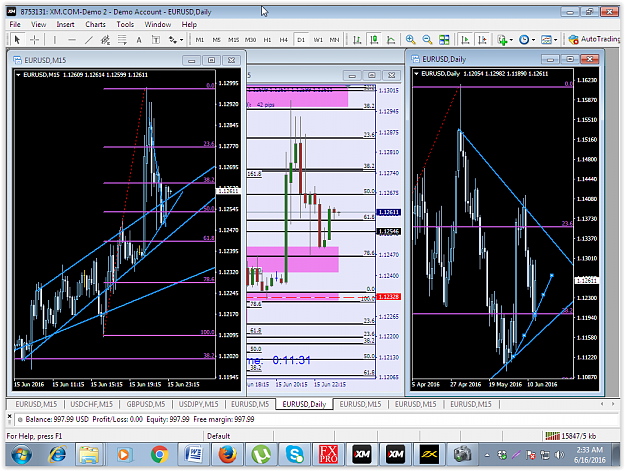Toggle the Line chart type
This screenshot has height=471, width=625.
click(x=391, y=39)
